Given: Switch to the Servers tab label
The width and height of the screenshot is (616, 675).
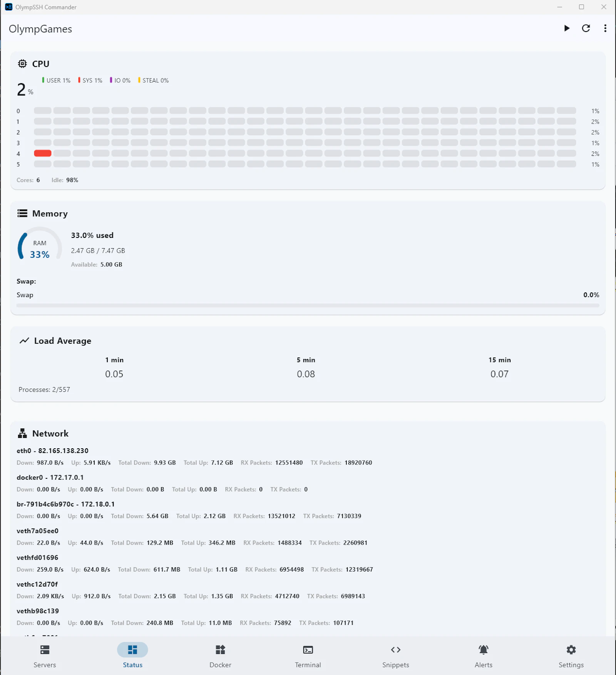Looking at the screenshot, I should pyautogui.click(x=45, y=665).
